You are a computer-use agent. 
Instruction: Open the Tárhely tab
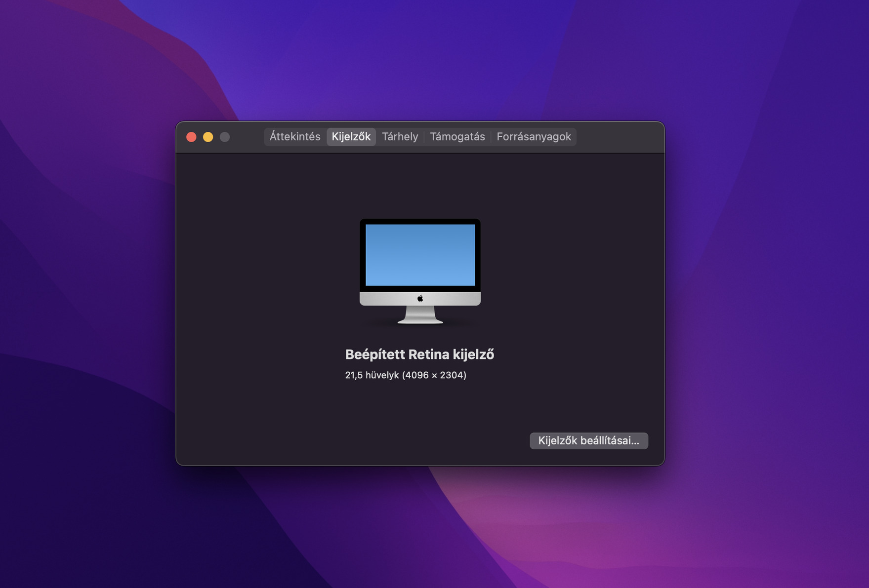click(x=400, y=137)
